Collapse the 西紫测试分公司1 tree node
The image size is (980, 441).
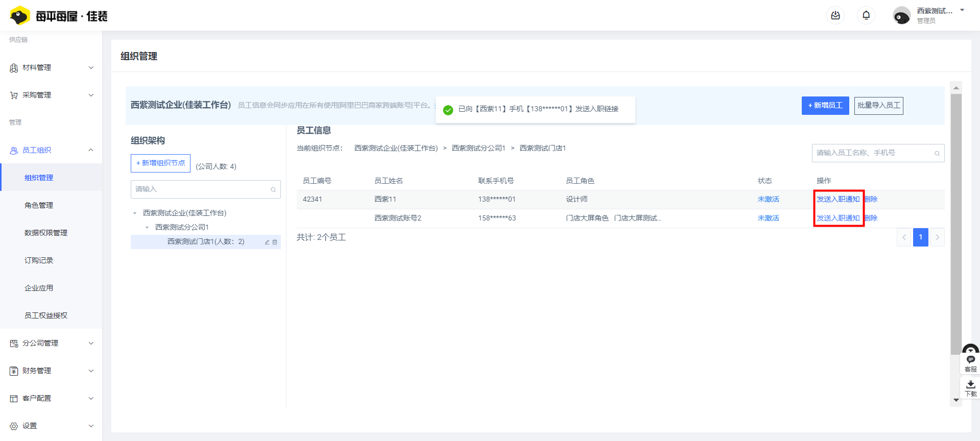[147, 228]
